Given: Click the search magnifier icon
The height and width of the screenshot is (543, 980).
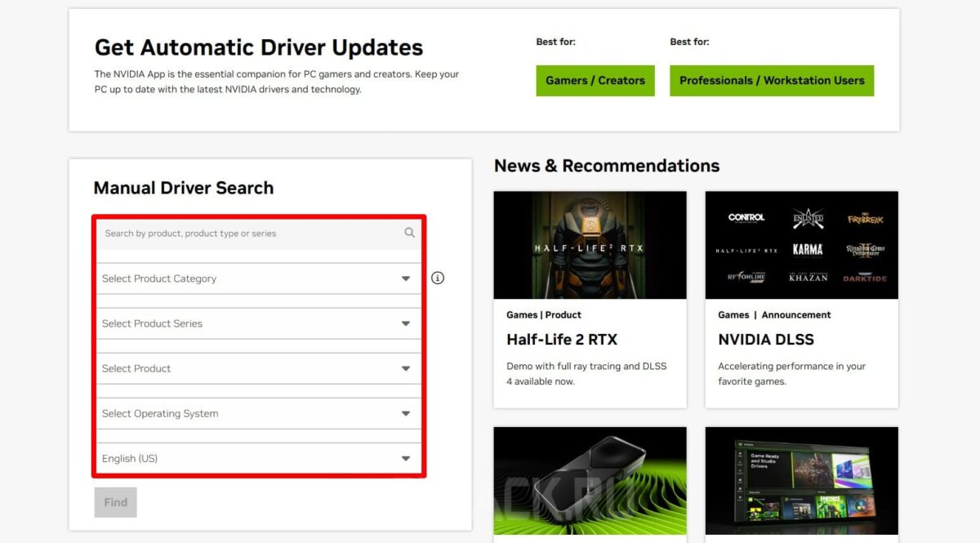Looking at the screenshot, I should click(409, 233).
